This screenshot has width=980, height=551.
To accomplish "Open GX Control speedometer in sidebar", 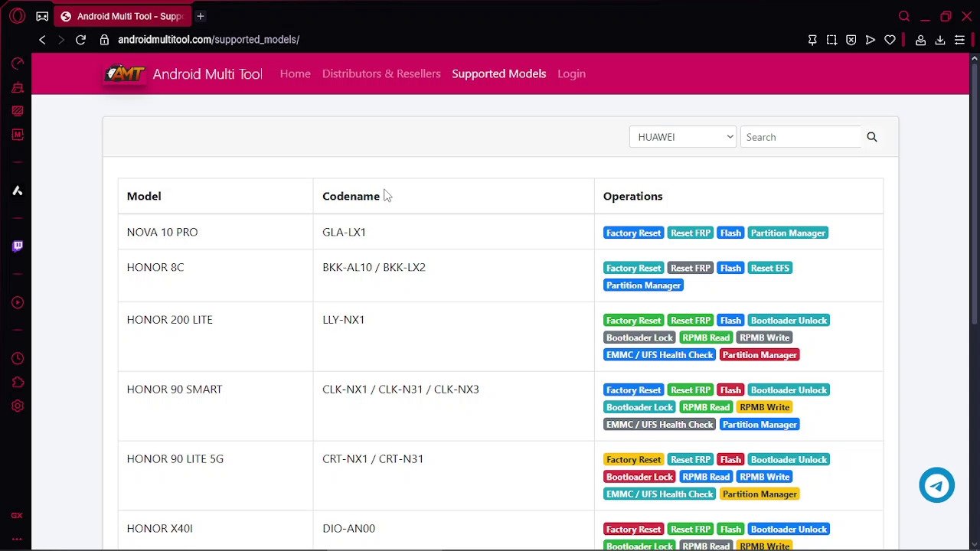I will click(17, 64).
